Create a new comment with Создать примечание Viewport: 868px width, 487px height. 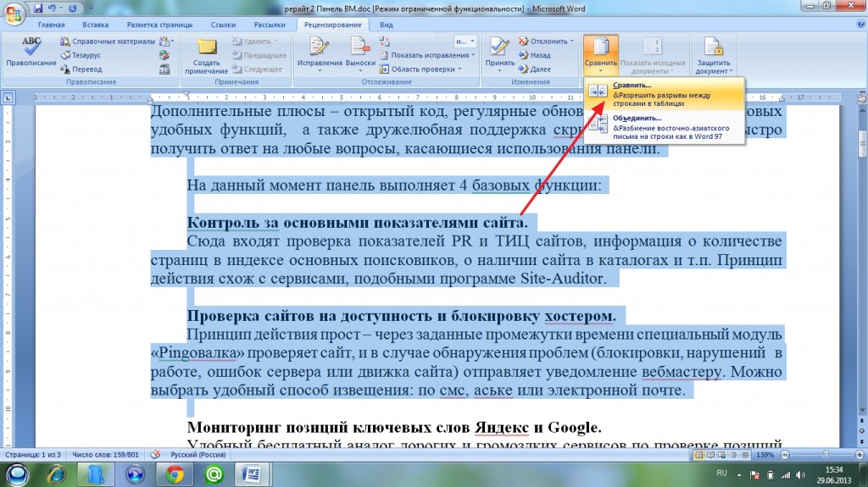pos(206,55)
